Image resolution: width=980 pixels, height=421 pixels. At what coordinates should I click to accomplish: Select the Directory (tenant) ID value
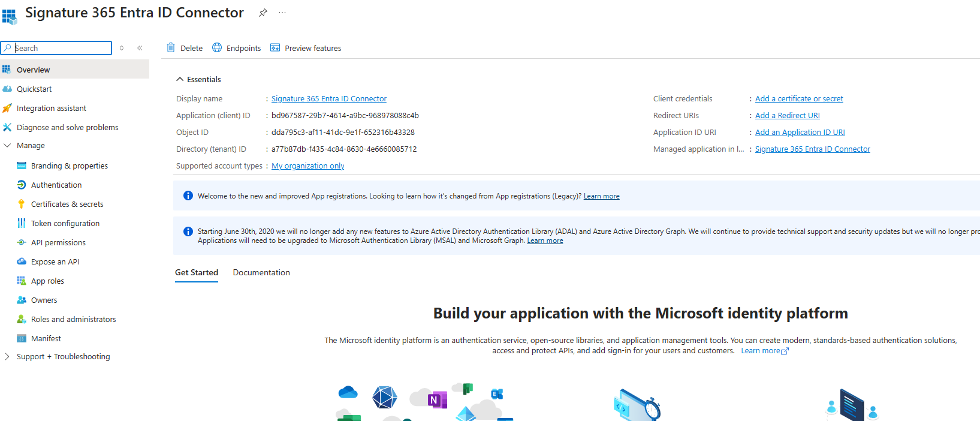pyautogui.click(x=344, y=149)
